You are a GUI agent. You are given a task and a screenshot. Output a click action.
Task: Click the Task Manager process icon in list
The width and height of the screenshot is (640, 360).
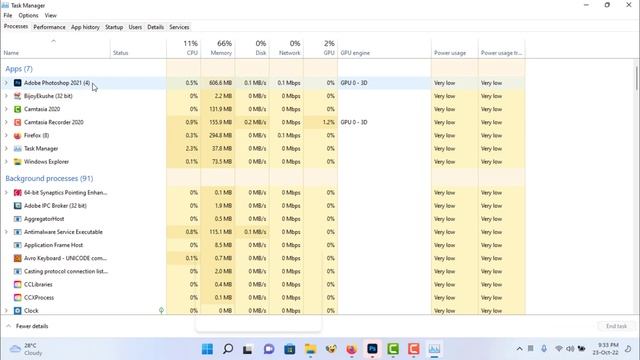click(18, 149)
